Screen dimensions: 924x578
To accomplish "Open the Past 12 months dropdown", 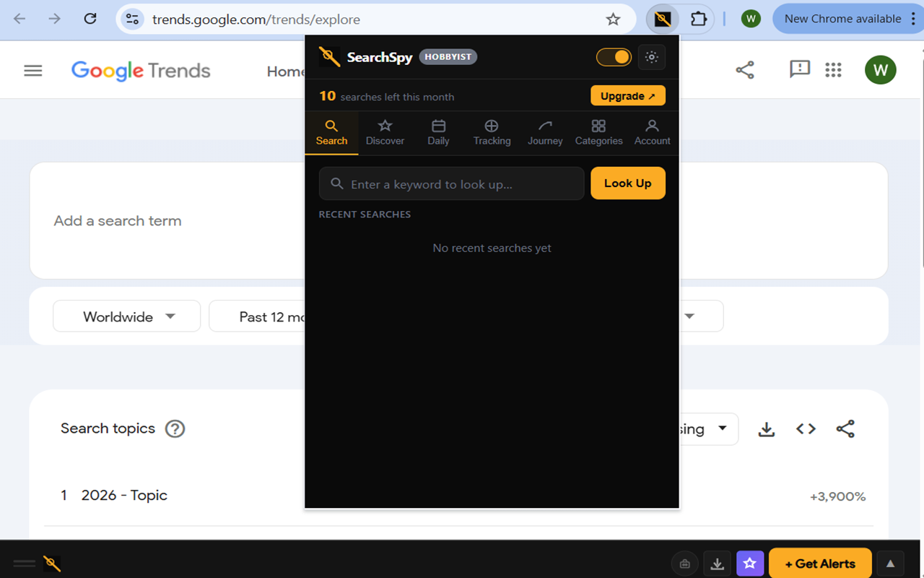I will 258,316.
